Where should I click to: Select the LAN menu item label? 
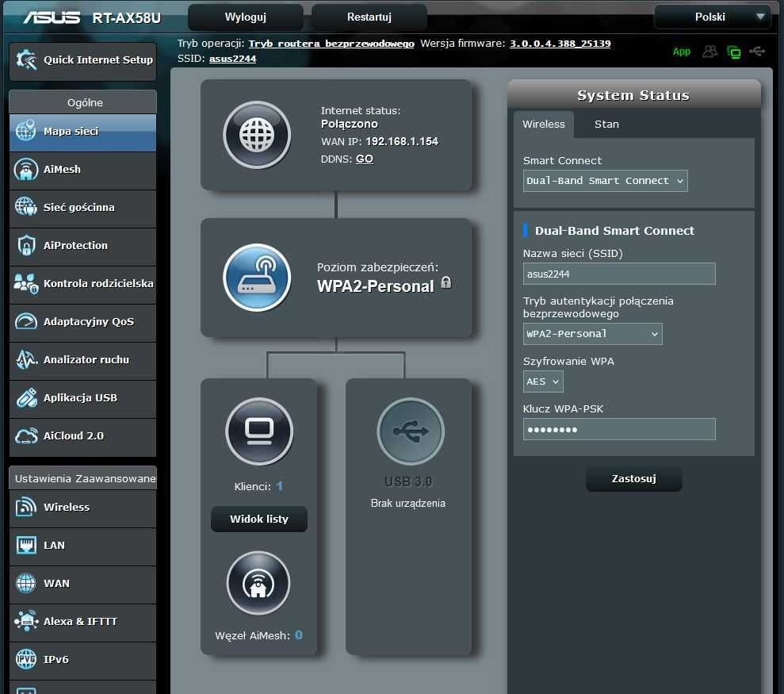click(x=54, y=545)
